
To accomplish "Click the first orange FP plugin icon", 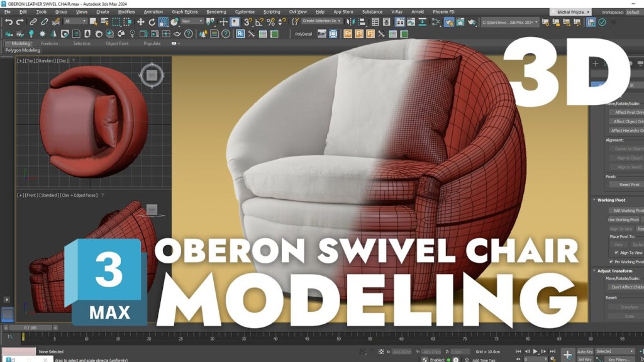I will [348, 34].
